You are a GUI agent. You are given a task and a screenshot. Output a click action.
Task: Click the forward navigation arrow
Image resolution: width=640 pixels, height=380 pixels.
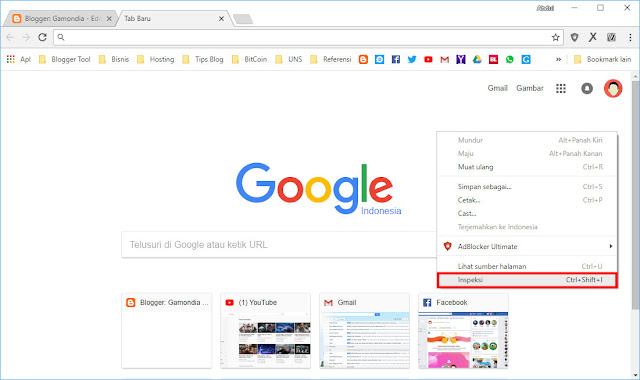point(26,37)
